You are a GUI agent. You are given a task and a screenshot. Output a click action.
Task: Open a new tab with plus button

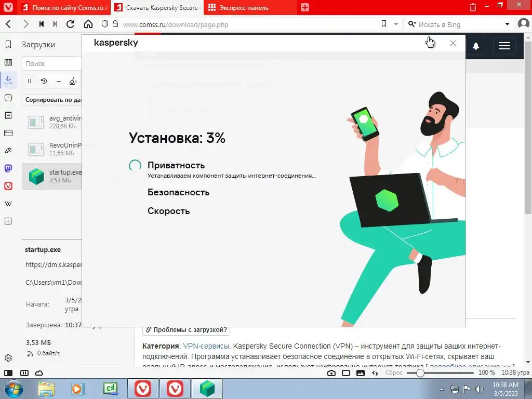pos(304,7)
